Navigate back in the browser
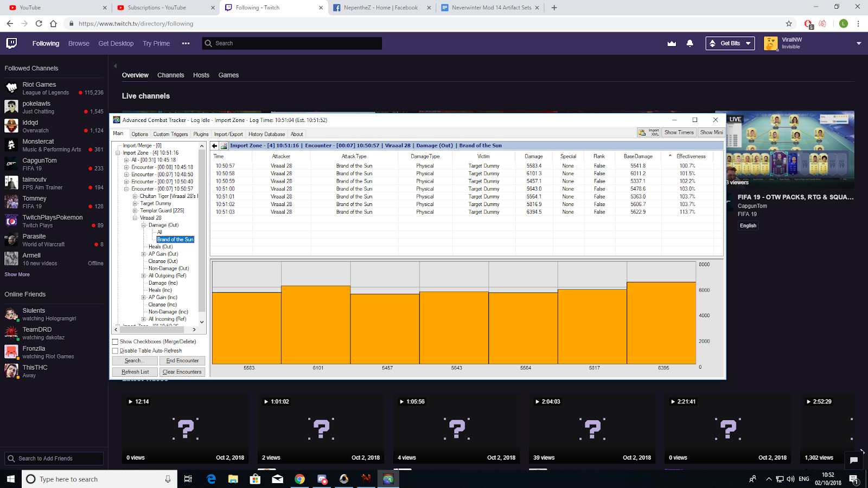This screenshot has width=868, height=488. point(10,24)
